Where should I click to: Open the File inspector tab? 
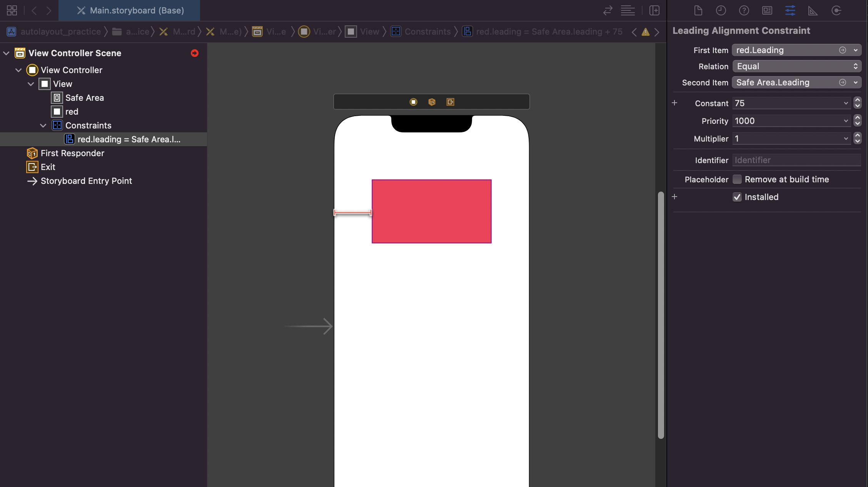pyautogui.click(x=698, y=10)
